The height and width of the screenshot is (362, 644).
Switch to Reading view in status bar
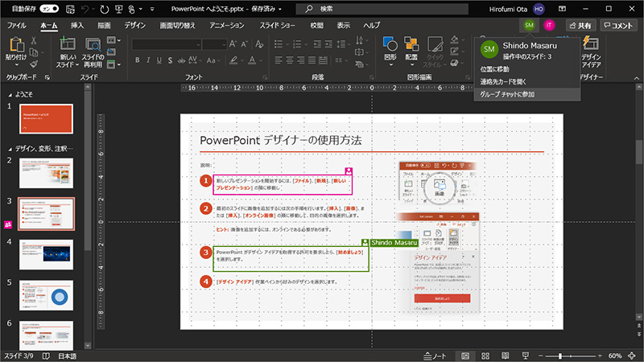coord(506,356)
